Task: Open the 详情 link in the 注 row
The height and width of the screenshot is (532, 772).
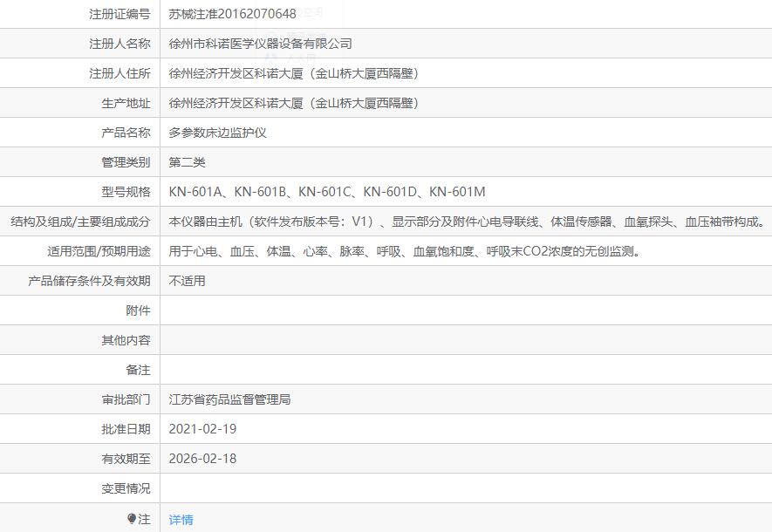Action: click(181, 520)
